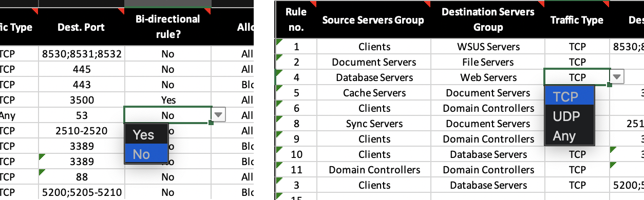This screenshot has height=200, width=644.
Task: Select the '5200;5205-5210' port cell
Action: pyautogui.click(x=81, y=192)
